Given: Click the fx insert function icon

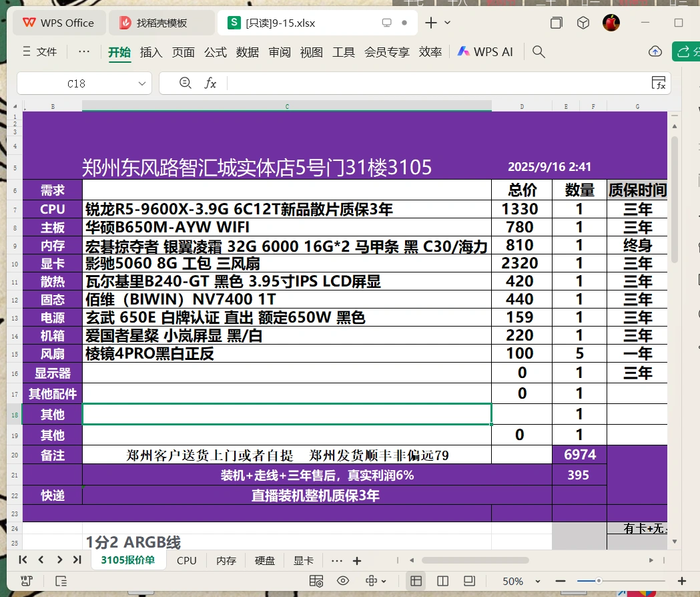Looking at the screenshot, I should coord(210,83).
